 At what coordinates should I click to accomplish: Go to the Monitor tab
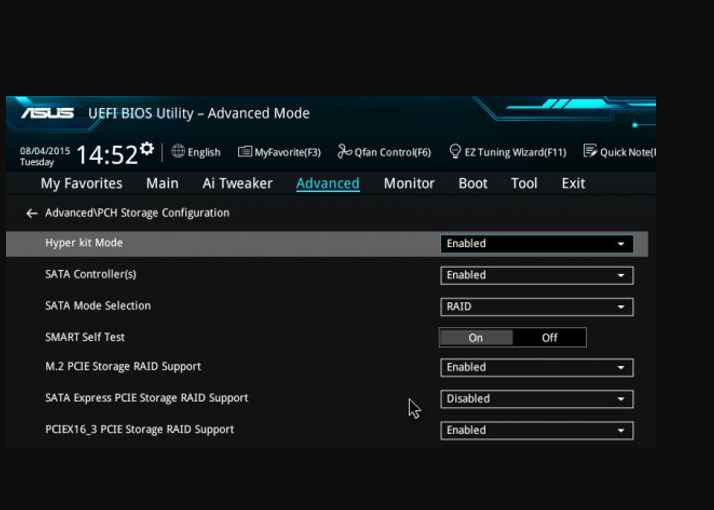click(409, 184)
